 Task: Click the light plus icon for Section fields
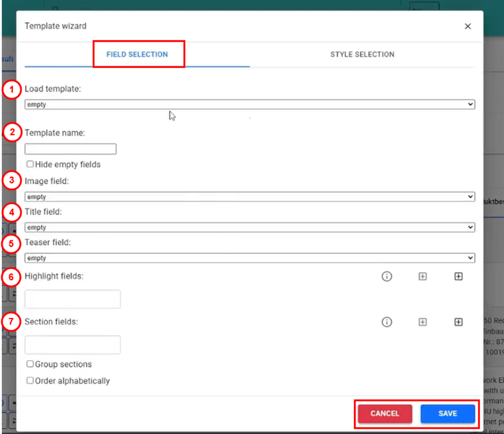pyautogui.click(x=422, y=322)
